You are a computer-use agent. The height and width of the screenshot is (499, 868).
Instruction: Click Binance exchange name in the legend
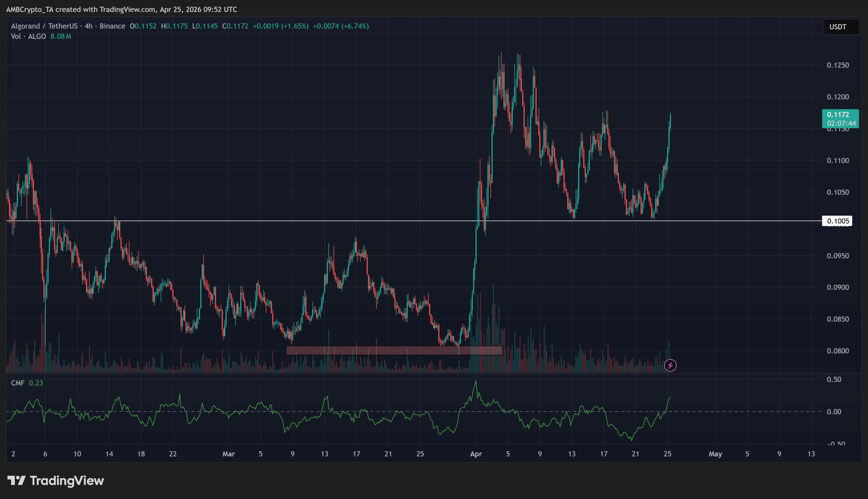113,26
